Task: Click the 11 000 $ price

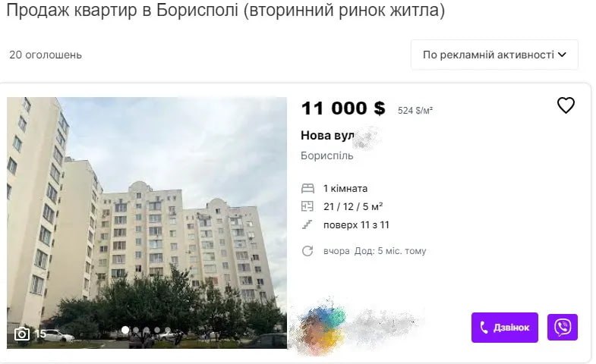Action: pos(343,108)
